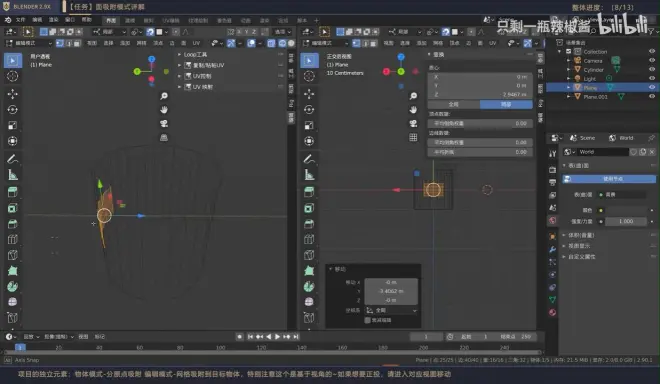Choose the Measure tool in left toolbar

pyautogui.click(x=13, y=175)
